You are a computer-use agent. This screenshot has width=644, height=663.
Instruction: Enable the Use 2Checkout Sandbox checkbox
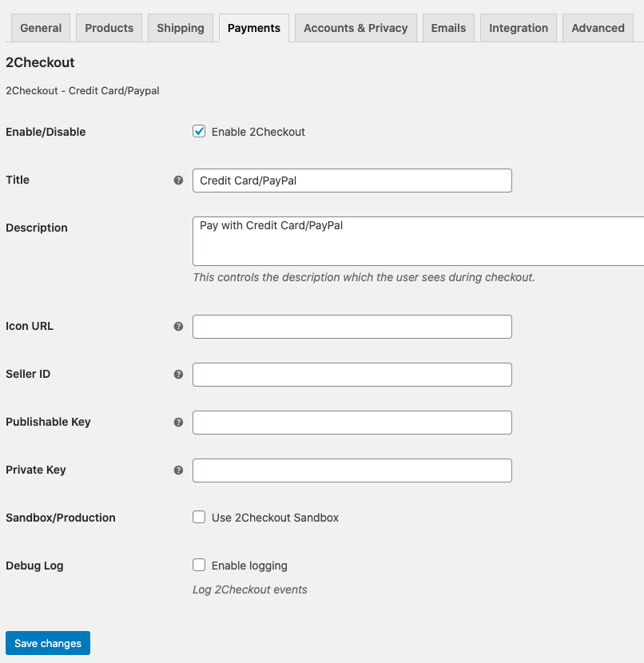[x=199, y=517]
